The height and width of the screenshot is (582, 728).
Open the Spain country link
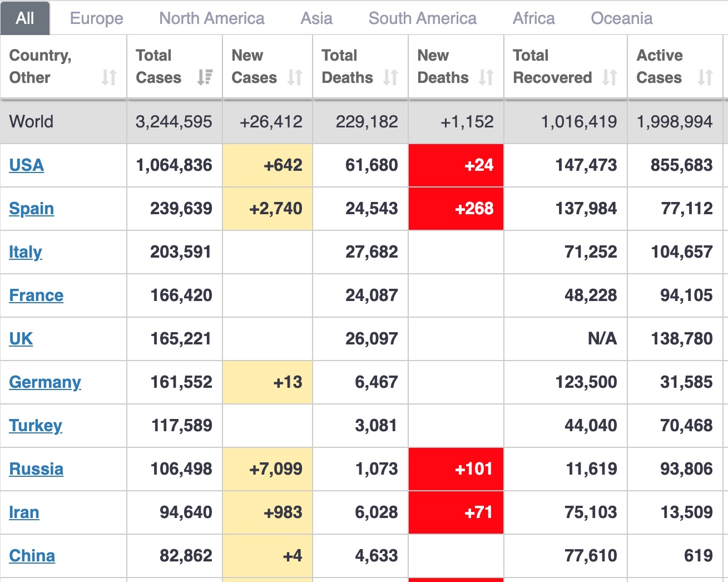pos(32,209)
